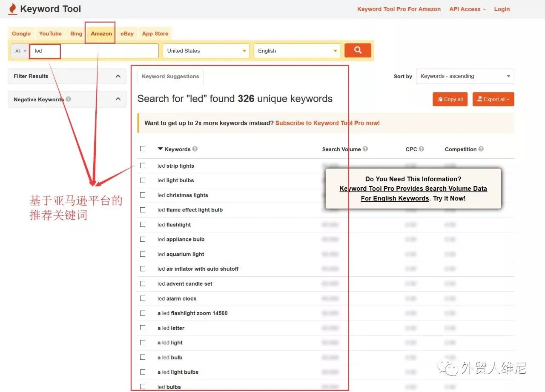
Task: Click the Search Volume column header
Action: click(x=341, y=149)
